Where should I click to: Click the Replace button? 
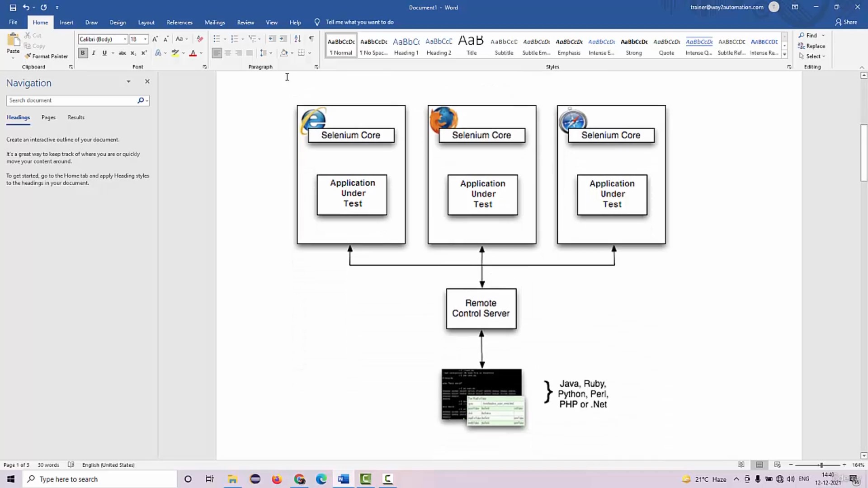pyautogui.click(x=812, y=46)
